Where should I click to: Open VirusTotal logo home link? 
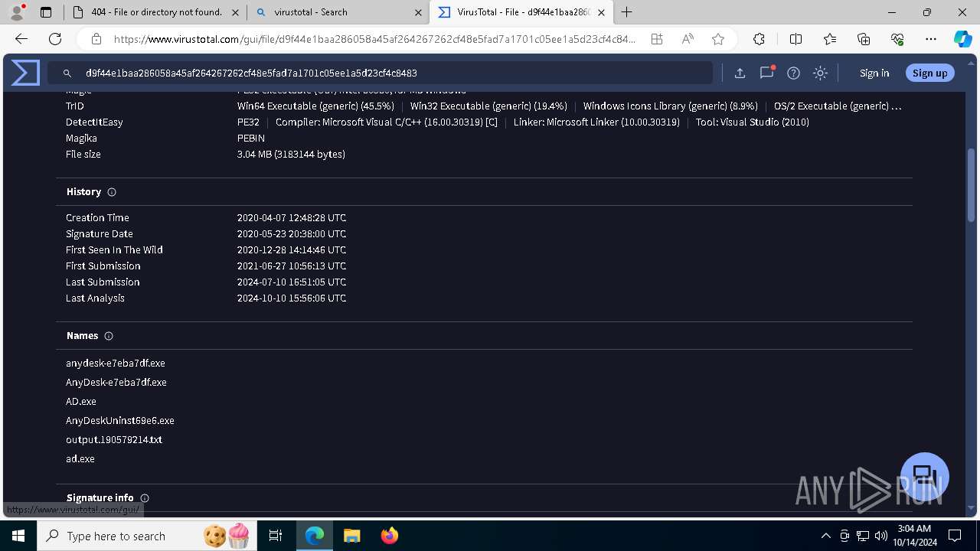pyautogui.click(x=25, y=73)
